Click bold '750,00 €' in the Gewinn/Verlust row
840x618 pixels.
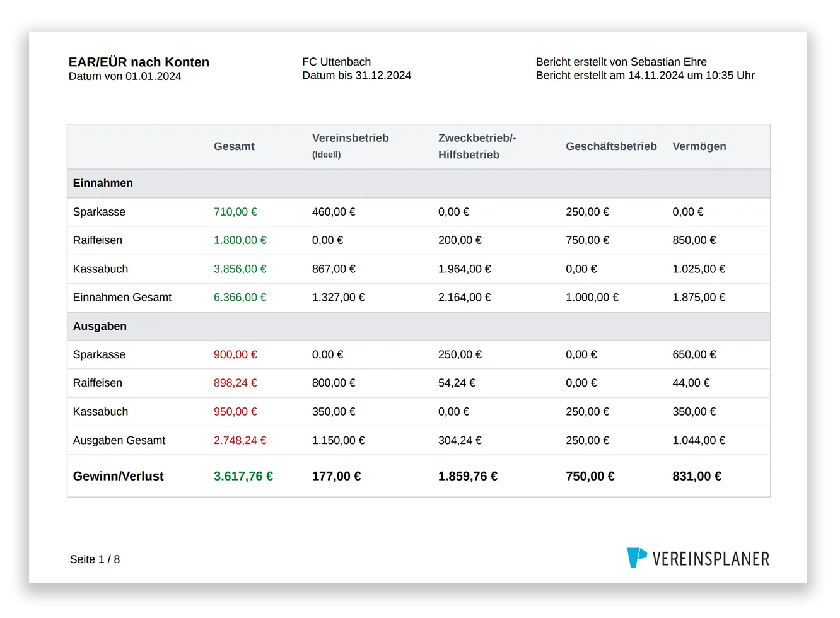(590, 476)
